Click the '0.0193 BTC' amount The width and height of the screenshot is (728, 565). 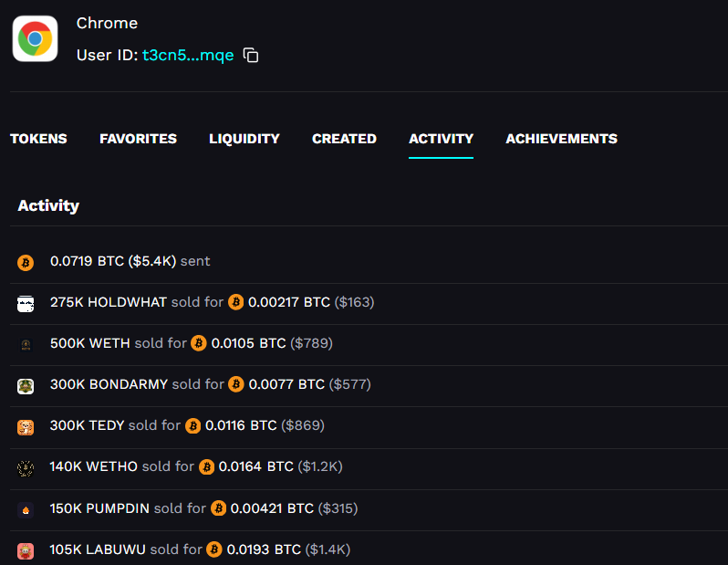pos(264,549)
